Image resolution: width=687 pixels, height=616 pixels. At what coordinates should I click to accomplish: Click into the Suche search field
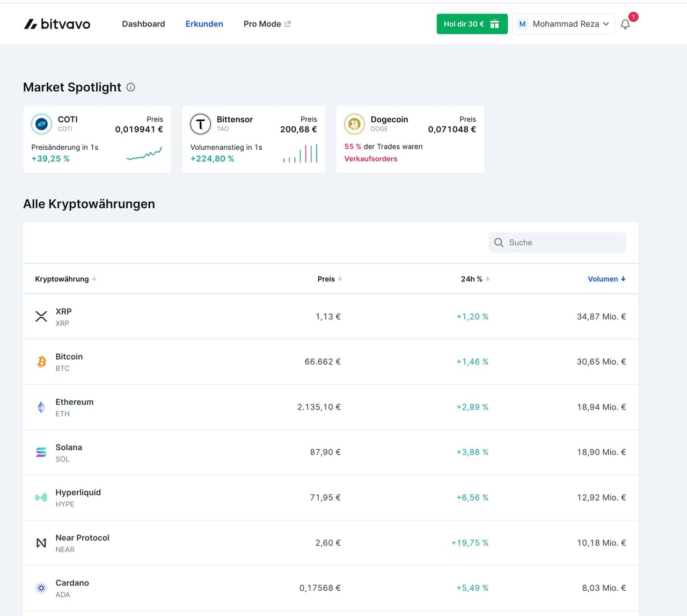point(557,243)
